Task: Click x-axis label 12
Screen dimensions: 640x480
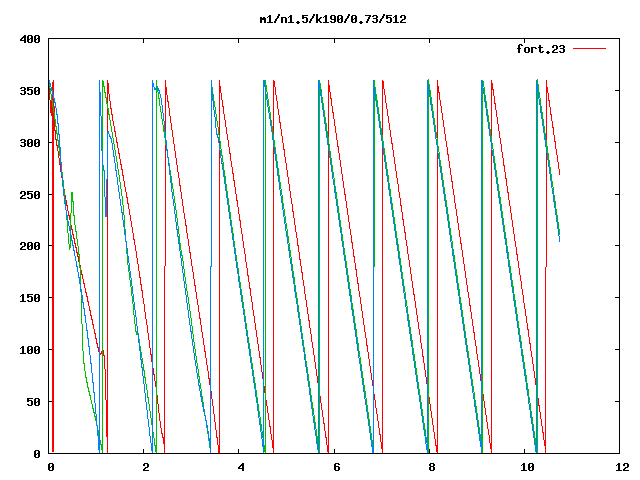Action: point(622,467)
